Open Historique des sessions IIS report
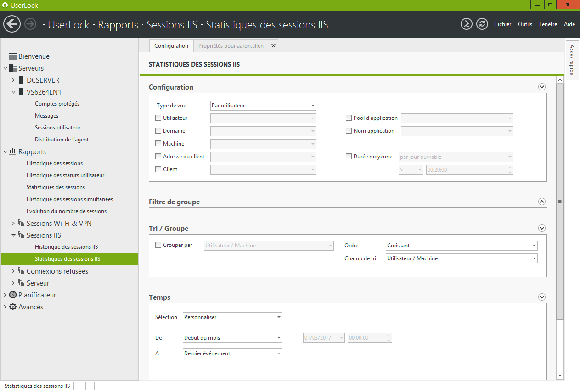580x392 pixels. (x=66, y=247)
